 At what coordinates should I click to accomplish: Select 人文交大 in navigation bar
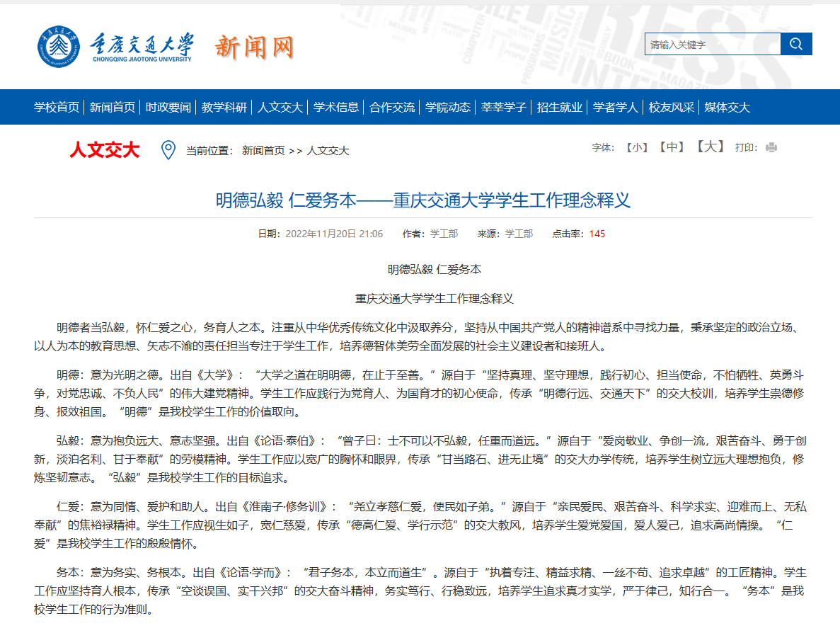point(280,107)
